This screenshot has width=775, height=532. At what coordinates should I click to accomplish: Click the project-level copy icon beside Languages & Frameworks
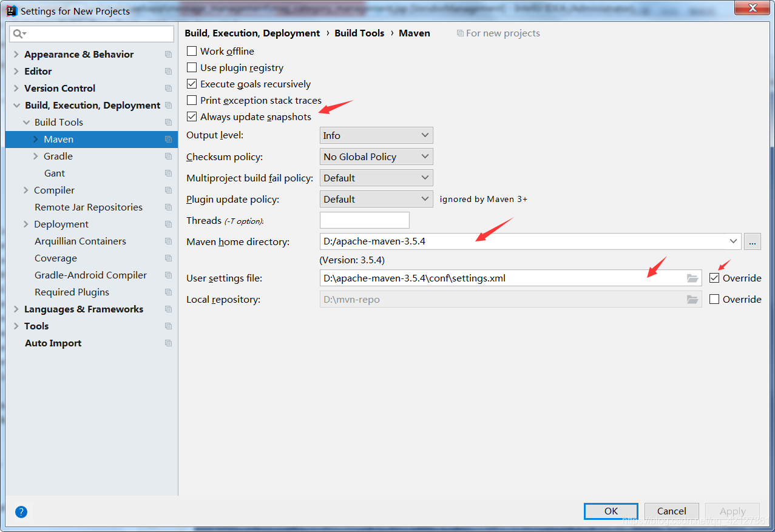tap(168, 309)
